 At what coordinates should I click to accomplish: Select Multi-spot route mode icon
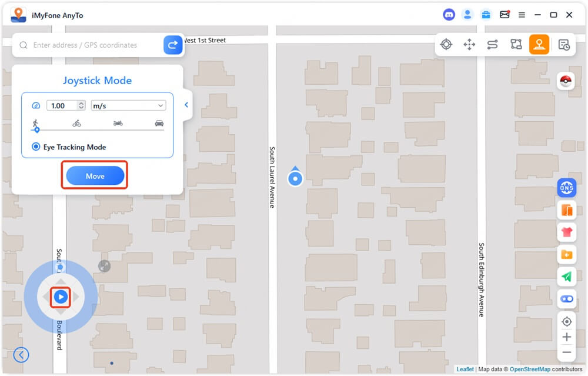[516, 44]
